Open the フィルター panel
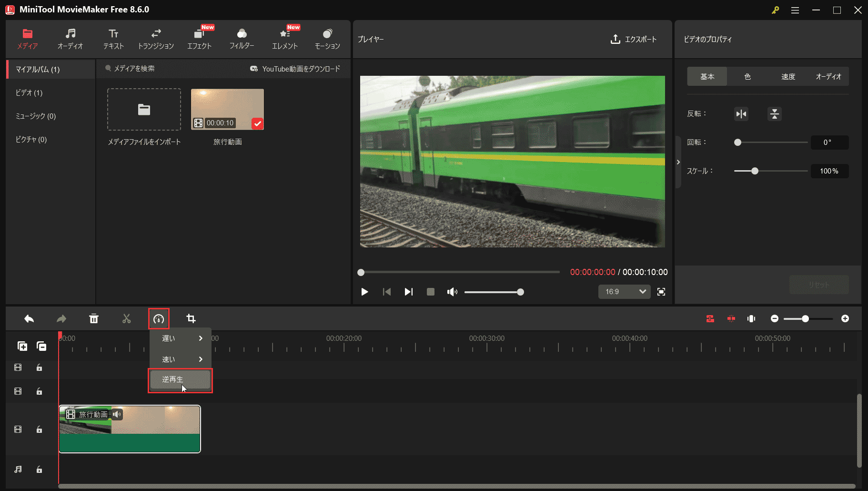 pyautogui.click(x=242, y=38)
